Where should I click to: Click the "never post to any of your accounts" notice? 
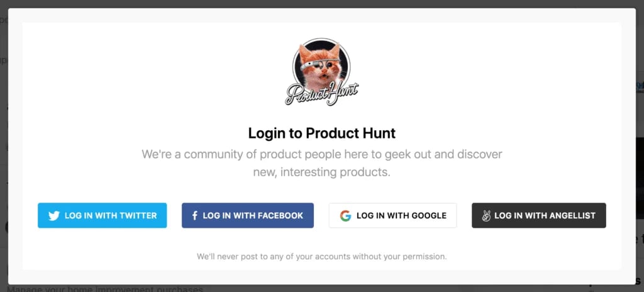click(321, 257)
